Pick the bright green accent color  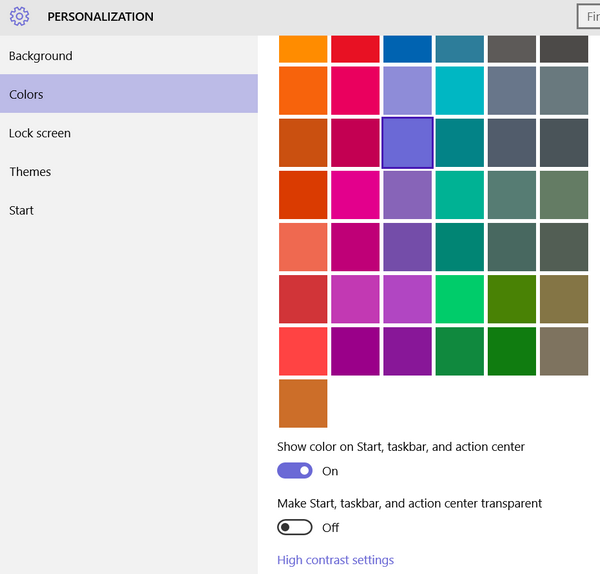[460, 299]
